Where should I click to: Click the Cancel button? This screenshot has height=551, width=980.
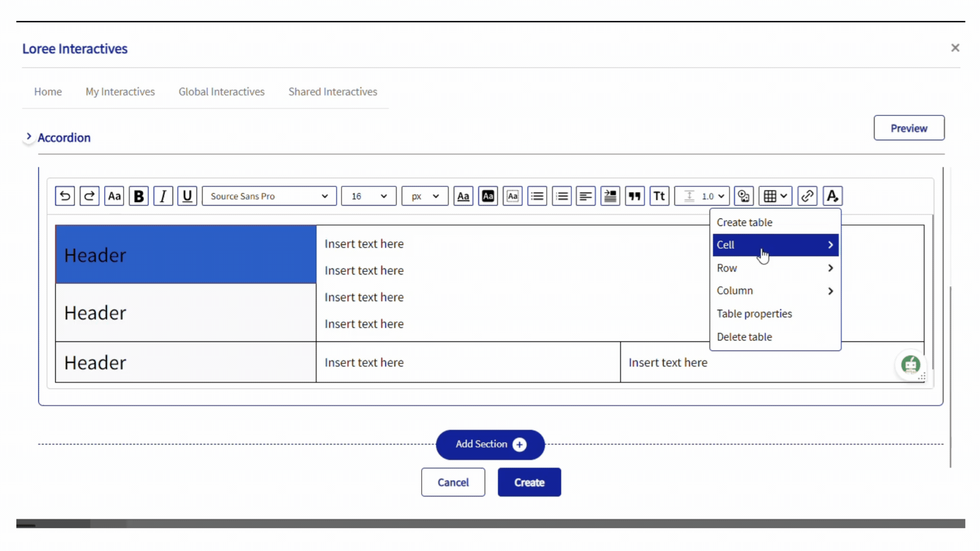tap(453, 482)
